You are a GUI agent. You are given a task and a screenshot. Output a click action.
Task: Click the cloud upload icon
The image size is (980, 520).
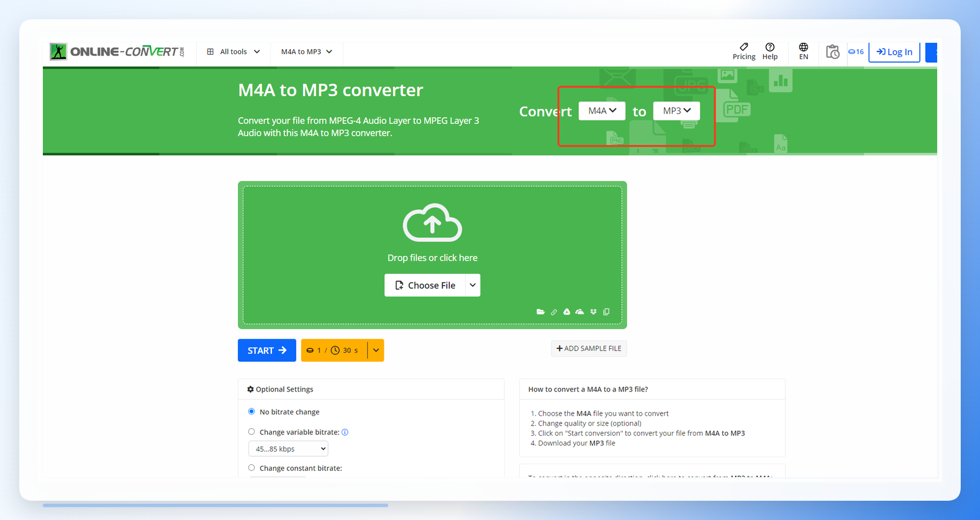(x=432, y=222)
